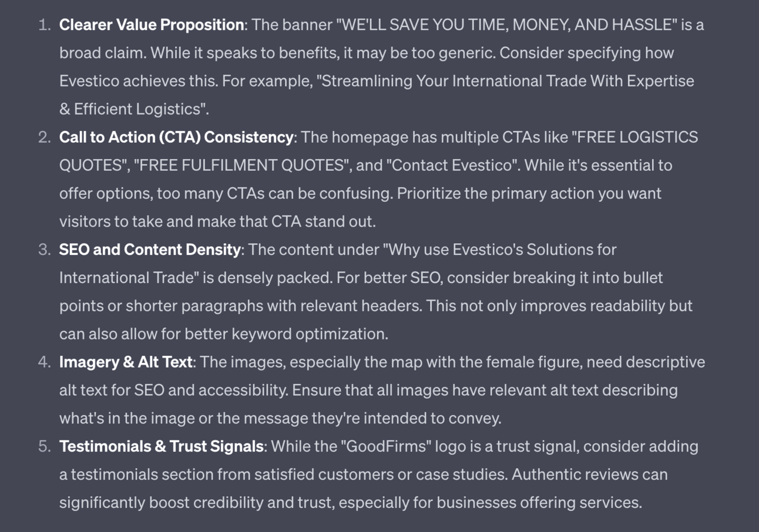Click the quoted "Contact Evestico" text
The image size is (759, 532).
(452, 165)
